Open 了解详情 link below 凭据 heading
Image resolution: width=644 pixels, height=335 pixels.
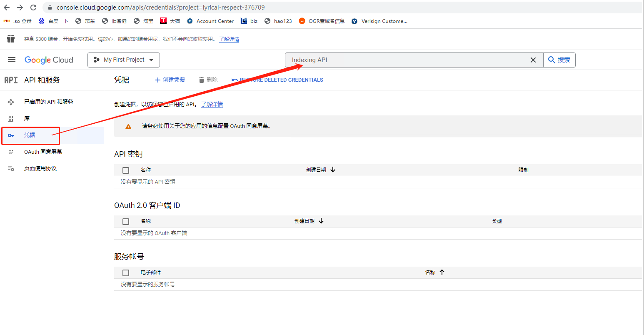212,104
